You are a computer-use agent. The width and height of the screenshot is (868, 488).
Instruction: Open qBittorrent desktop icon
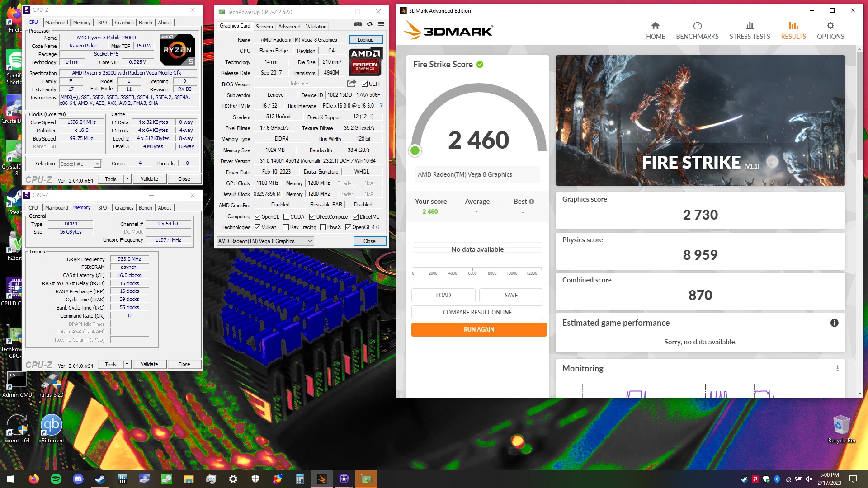[51, 429]
